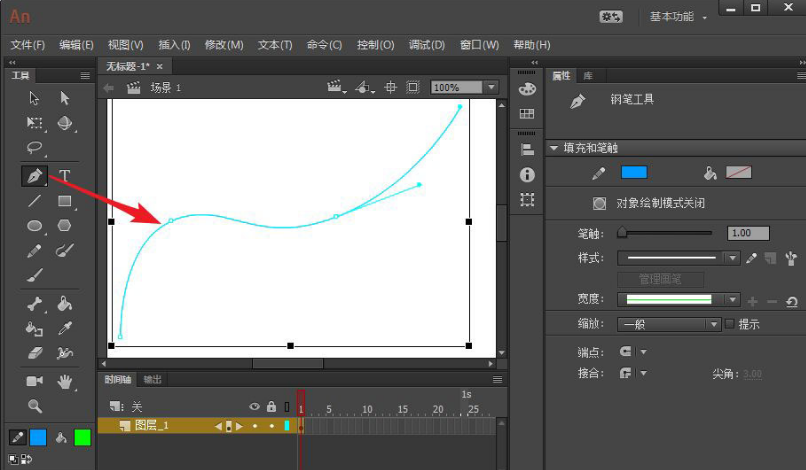Select the Brush tool below Pencil

pos(34,276)
